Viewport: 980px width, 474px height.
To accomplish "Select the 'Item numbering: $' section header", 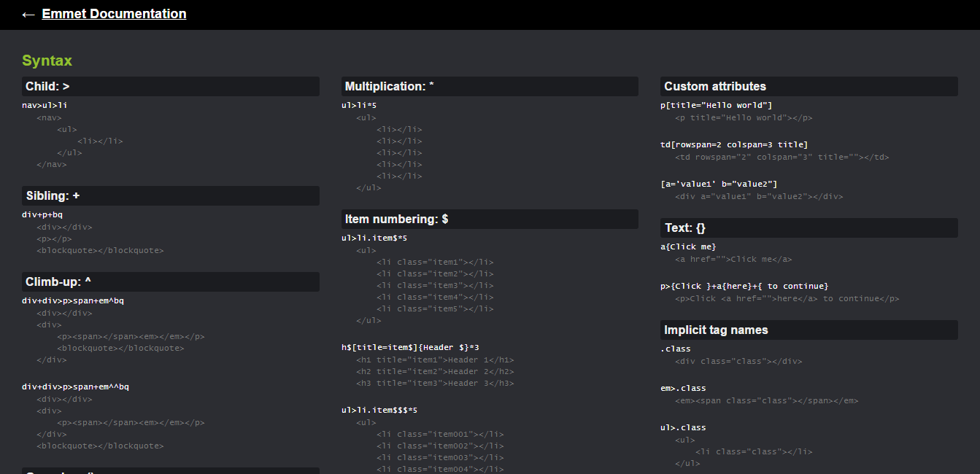I will point(490,219).
